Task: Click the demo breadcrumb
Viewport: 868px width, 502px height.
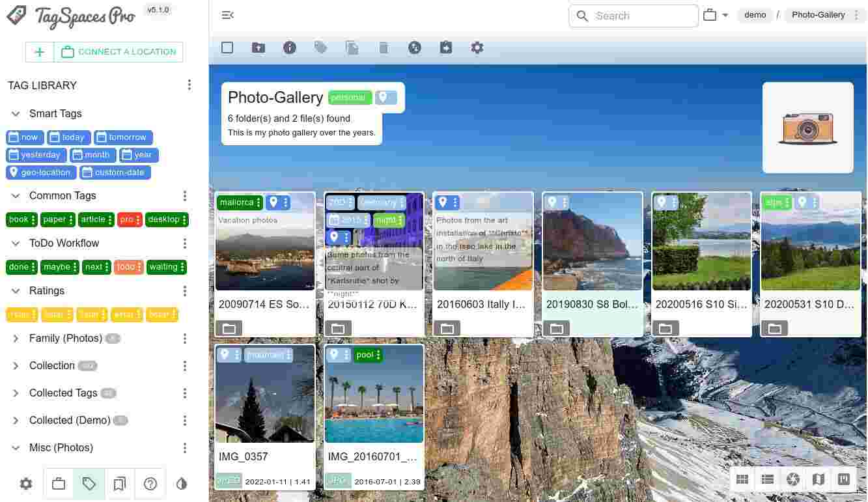Action: (x=755, y=15)
